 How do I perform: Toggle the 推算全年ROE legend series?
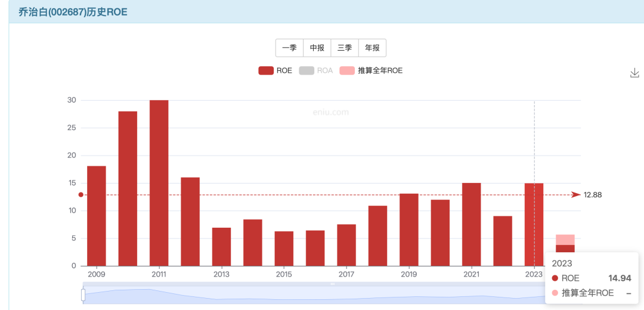point(371,70)
